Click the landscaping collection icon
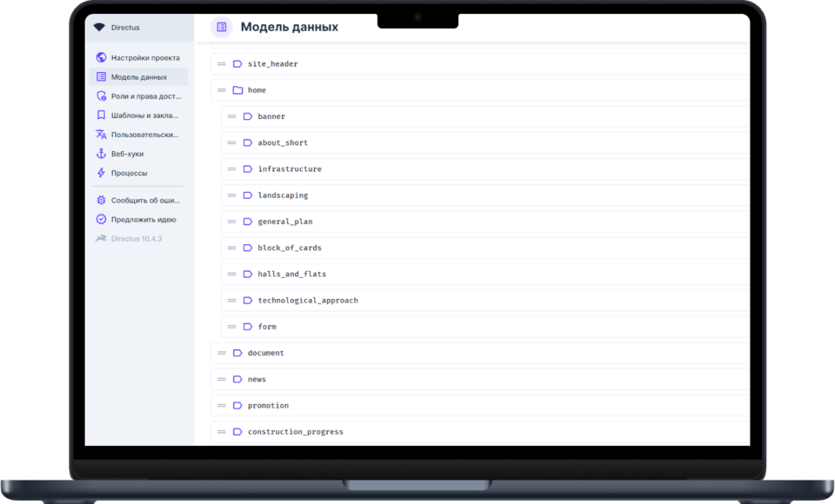835x504 pixels. coord(248,196)
